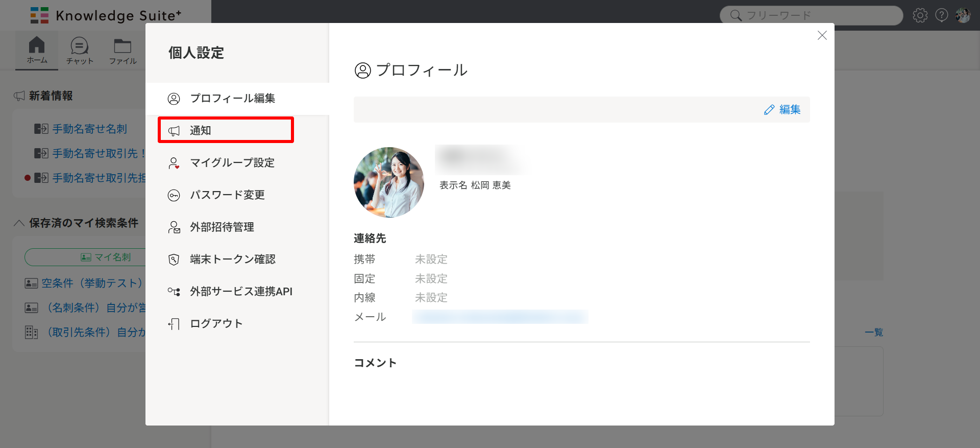
Task: Open マイグループ設定 settings
Action: (x=232, y=162)
